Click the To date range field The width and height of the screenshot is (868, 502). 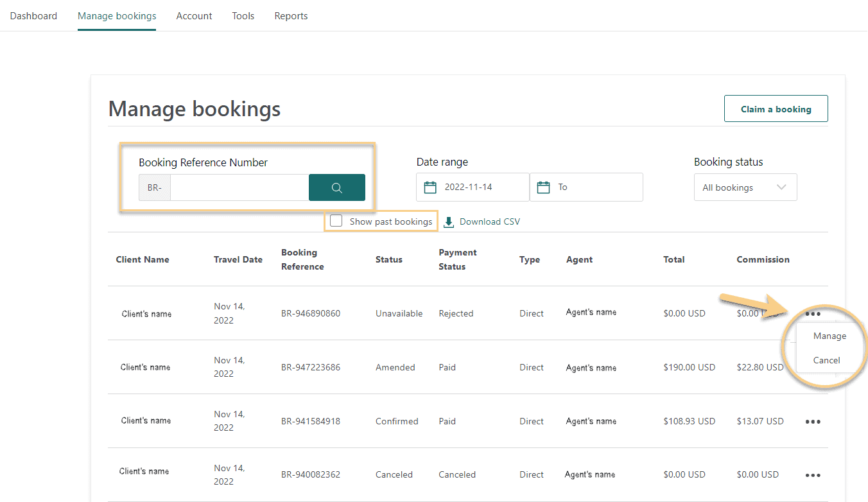point(586,187)
